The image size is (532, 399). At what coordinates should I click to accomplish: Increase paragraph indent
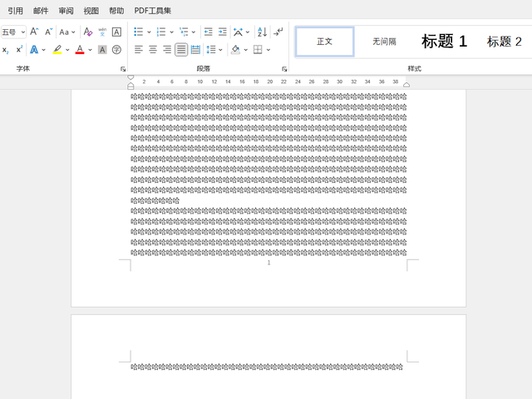(x=223, y=32)
